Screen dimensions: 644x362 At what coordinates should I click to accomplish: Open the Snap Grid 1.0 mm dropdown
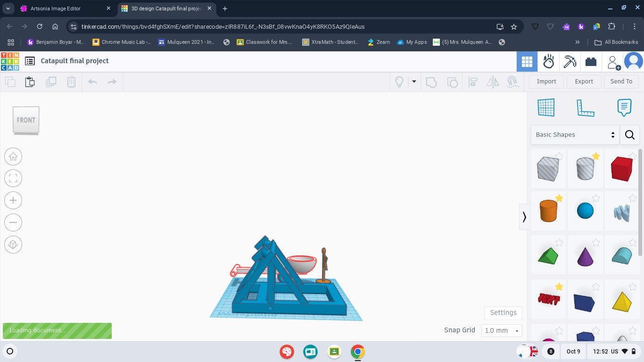click(x=501, y=330)
